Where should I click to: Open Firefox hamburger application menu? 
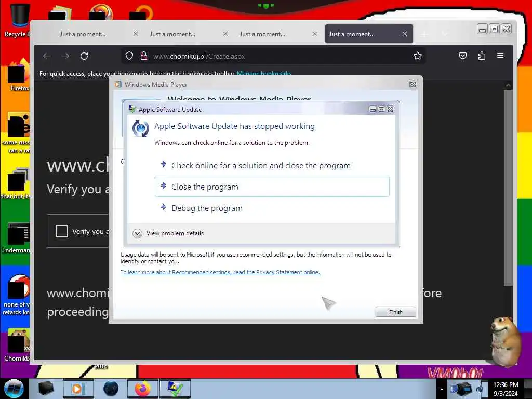coord(500,56)
